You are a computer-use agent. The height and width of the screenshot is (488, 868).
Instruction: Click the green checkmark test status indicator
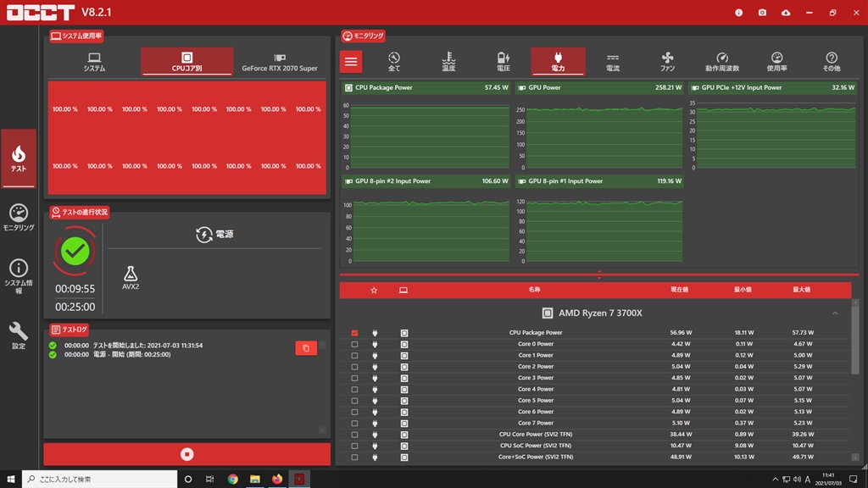pos(75,252)
